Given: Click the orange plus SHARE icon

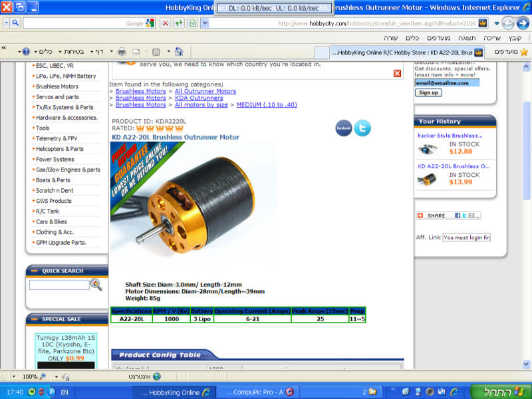Looking at the screenshot, I should tap(420, 215).
